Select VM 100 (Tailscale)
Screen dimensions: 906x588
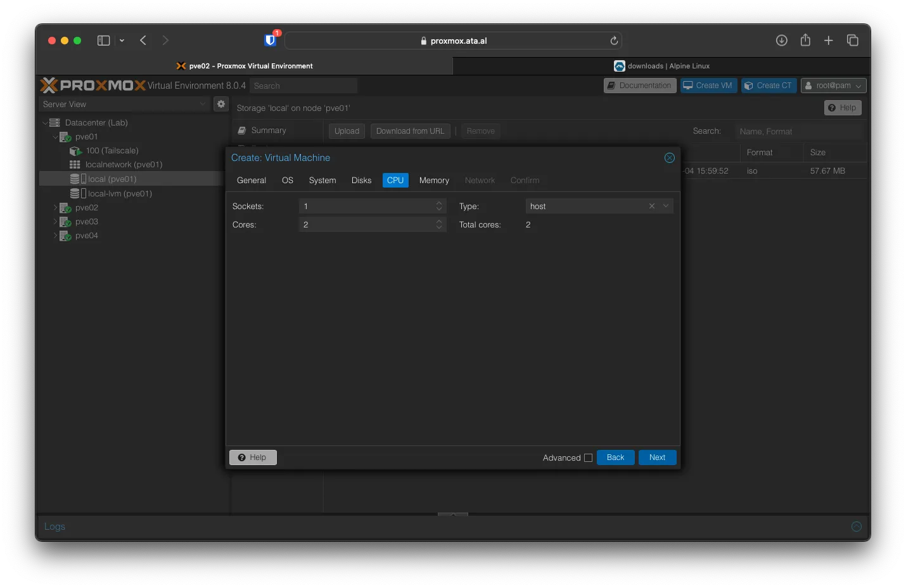[x=112, y=151]
